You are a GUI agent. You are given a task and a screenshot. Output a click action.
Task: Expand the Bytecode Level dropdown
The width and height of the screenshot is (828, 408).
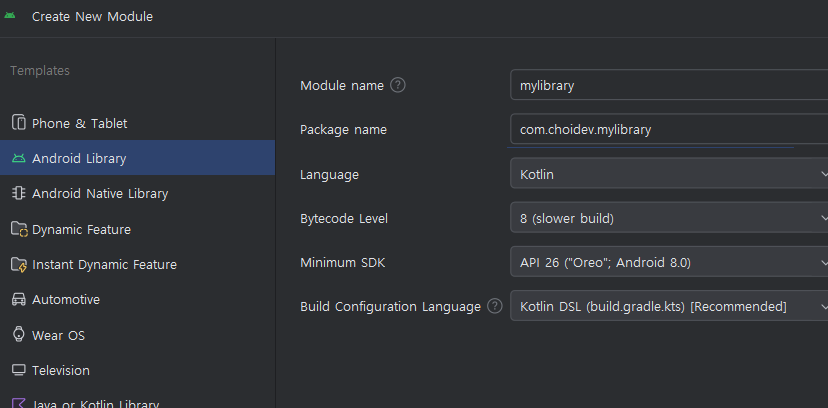point(668,218)
